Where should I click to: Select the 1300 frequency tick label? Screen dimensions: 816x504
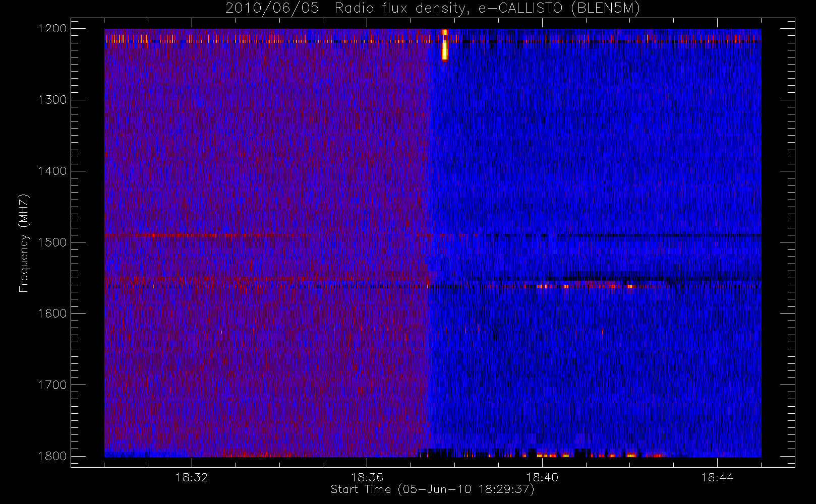tap(52, 100)
